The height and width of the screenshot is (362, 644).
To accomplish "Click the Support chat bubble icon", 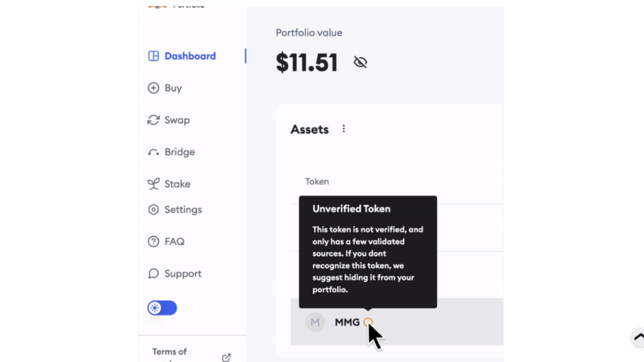I will point(153,273).
